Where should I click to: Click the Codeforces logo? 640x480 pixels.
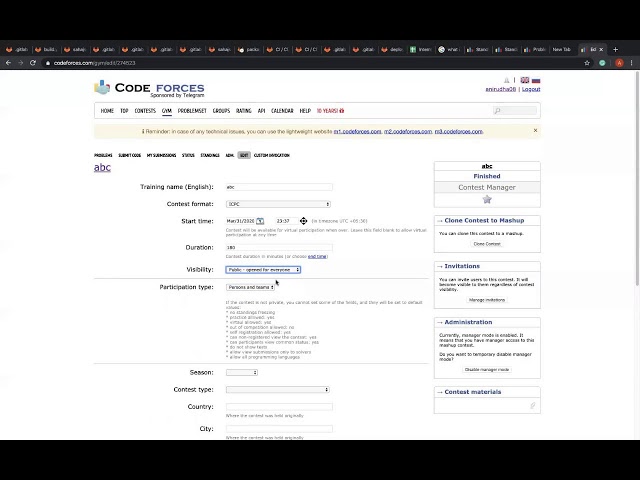[x=149, y=88]
